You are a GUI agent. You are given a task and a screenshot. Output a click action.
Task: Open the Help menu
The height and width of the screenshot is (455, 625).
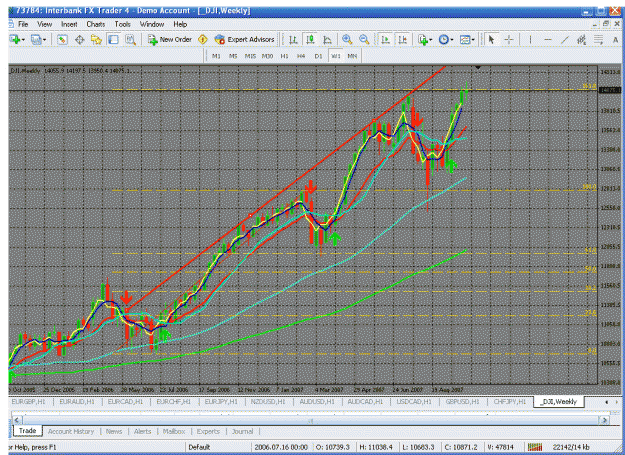point(180,24)
